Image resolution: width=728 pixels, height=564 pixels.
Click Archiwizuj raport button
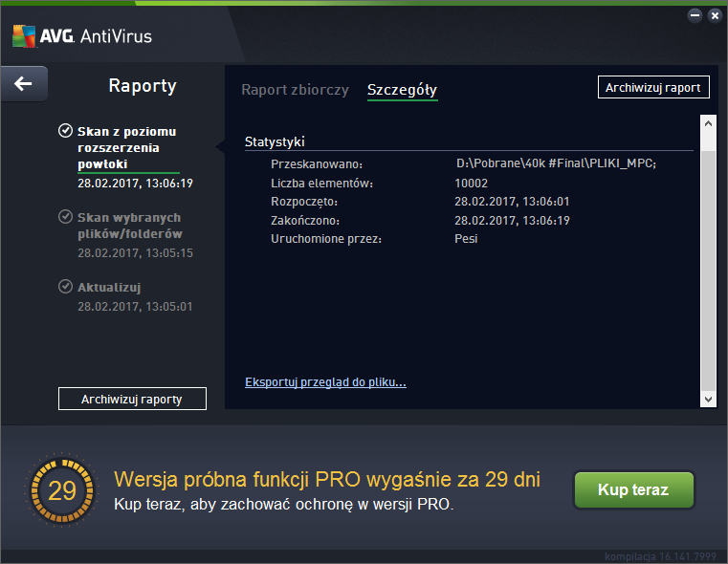653,87
